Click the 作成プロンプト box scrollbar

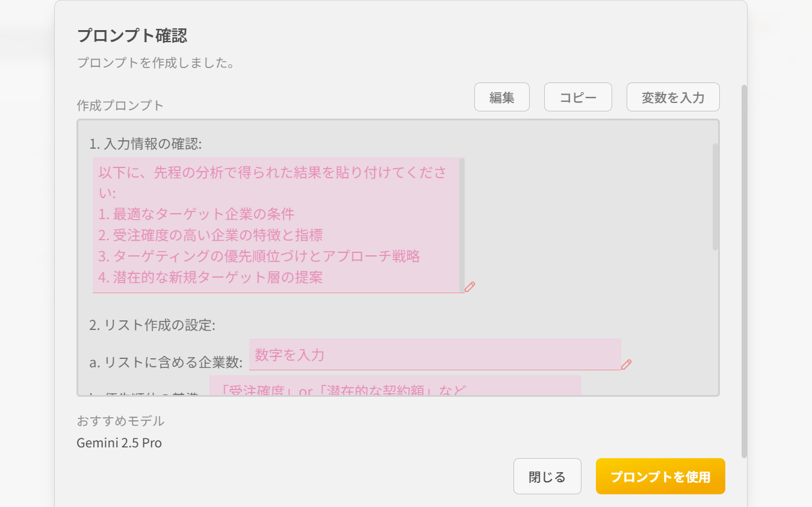coord(715,196)
